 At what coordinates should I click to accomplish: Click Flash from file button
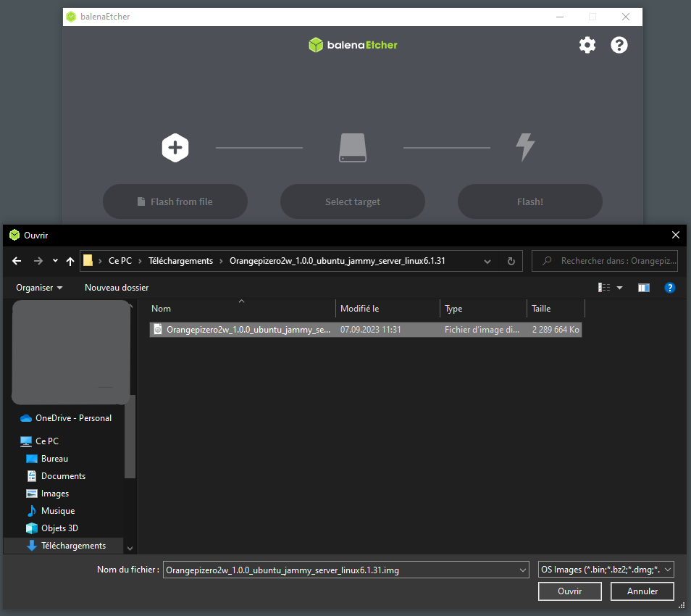pos(175,201)
